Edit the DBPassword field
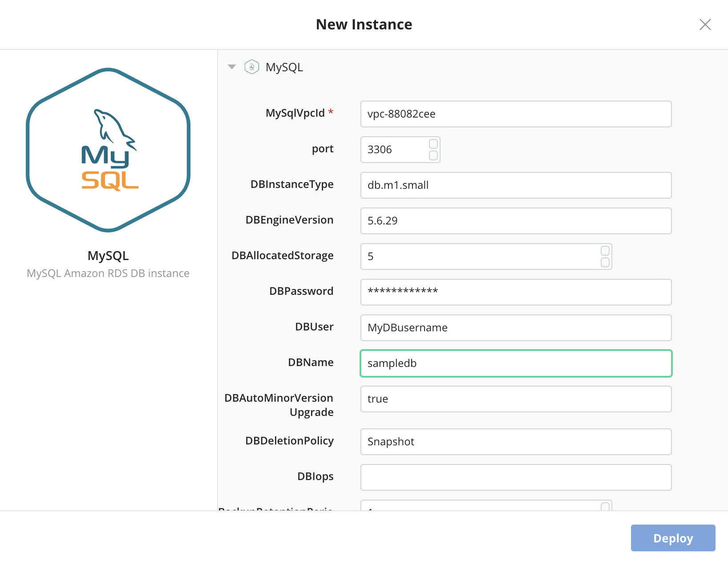 (516, 292)
